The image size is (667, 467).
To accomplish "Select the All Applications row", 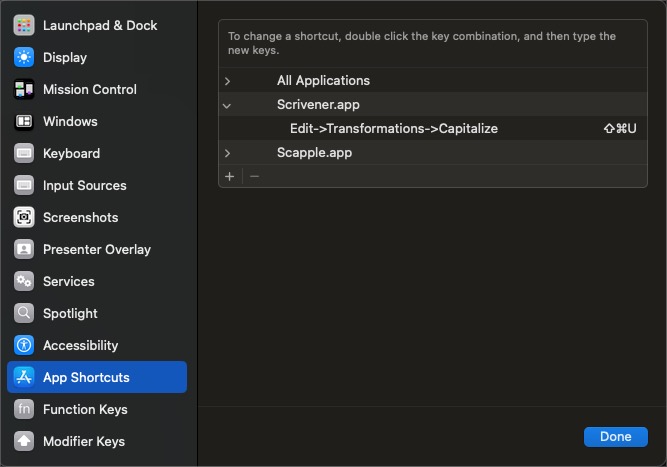I will click(x=433, y=80).
